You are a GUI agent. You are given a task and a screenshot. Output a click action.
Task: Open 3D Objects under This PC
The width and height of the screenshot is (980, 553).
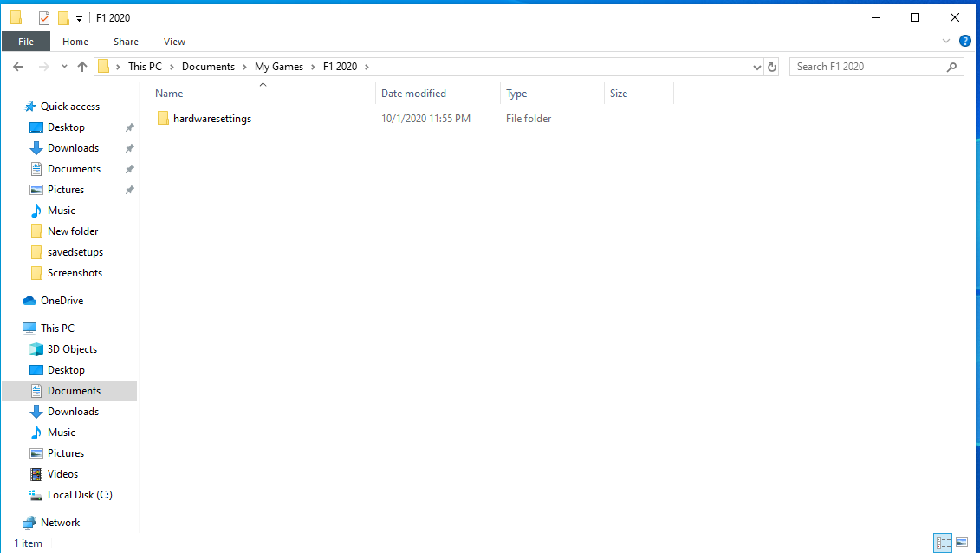point(72,348)
